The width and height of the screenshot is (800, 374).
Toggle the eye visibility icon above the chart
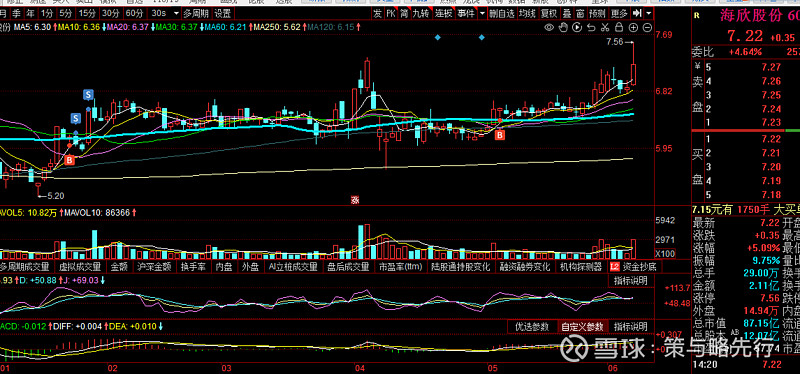(549, 27)
